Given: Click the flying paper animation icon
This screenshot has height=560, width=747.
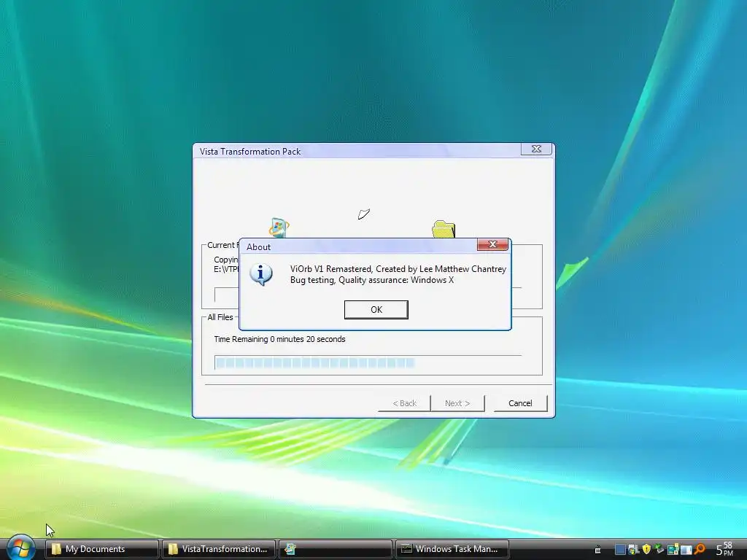Looking at the screenshot, I should 364,214.
